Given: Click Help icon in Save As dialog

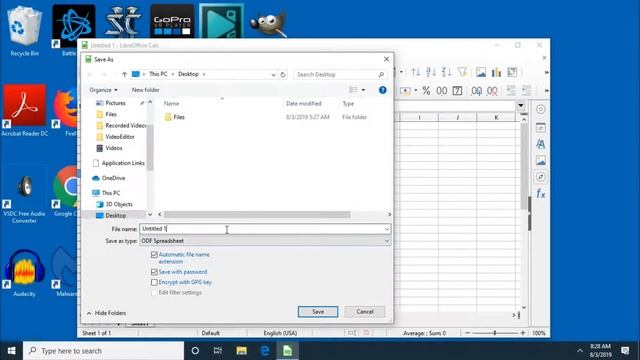Looking at the screenshot, I should [x=382, y=90].
